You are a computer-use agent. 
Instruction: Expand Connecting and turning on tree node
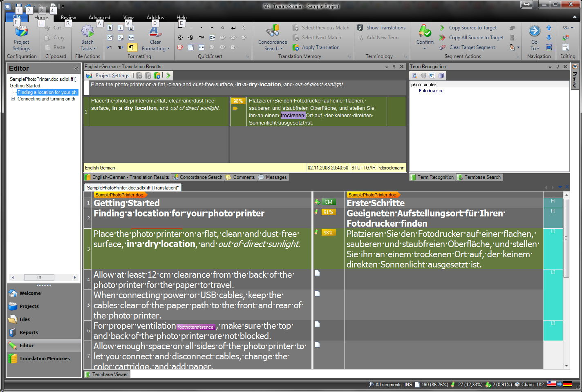pyautogui.click(x=13, y=99)
